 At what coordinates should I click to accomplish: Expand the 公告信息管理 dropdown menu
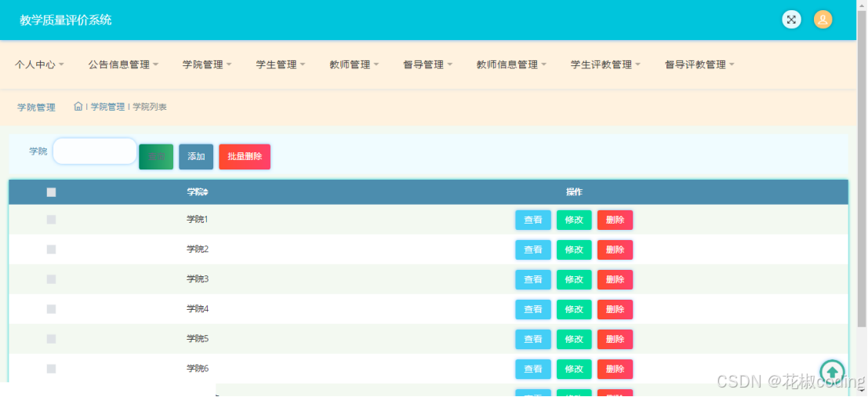click(123, 65)
